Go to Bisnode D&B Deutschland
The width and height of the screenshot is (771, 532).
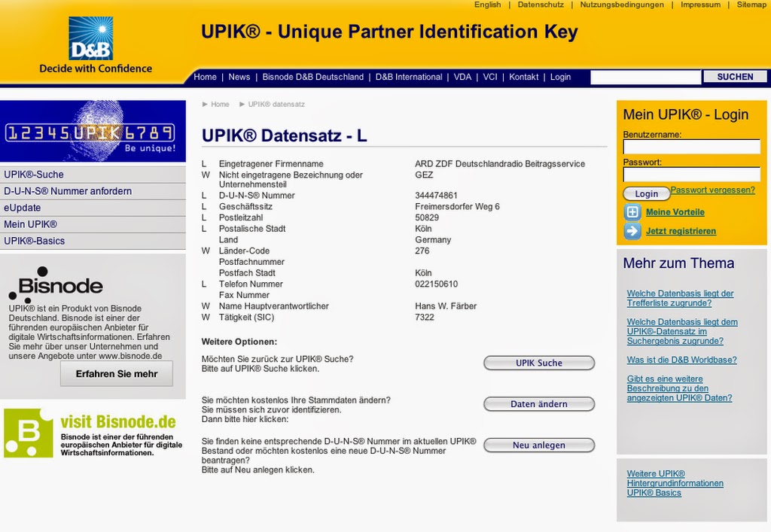(x=312, y=77)
